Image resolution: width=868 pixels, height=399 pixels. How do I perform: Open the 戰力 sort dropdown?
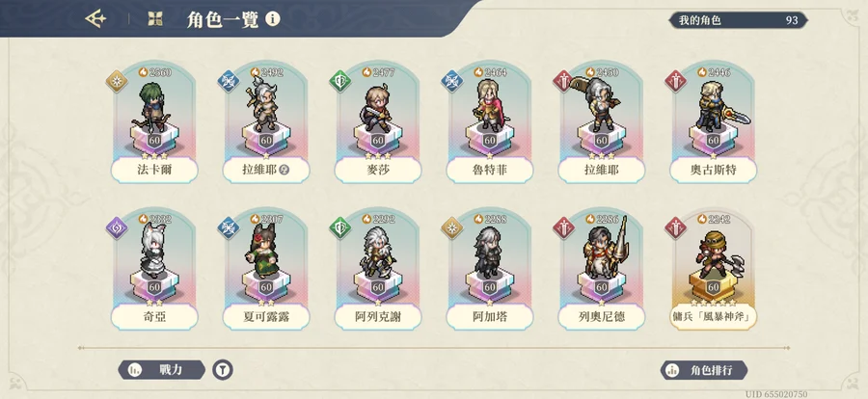161,370
